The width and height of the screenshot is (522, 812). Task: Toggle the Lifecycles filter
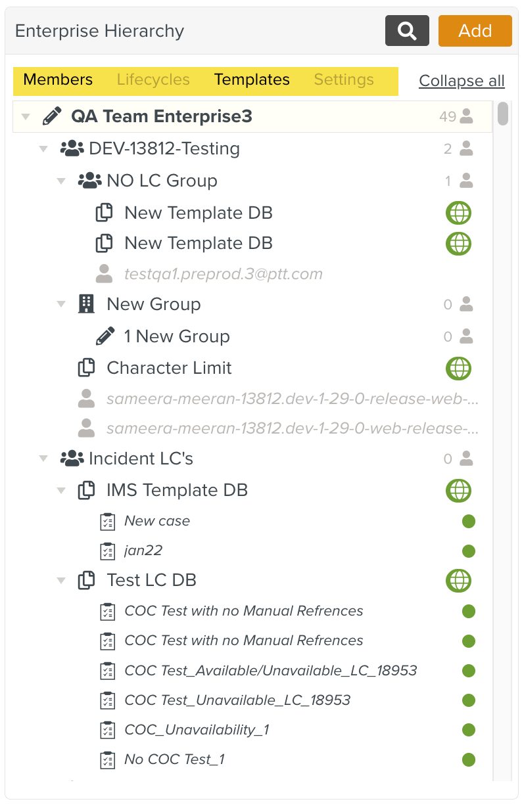pos(153,80)
